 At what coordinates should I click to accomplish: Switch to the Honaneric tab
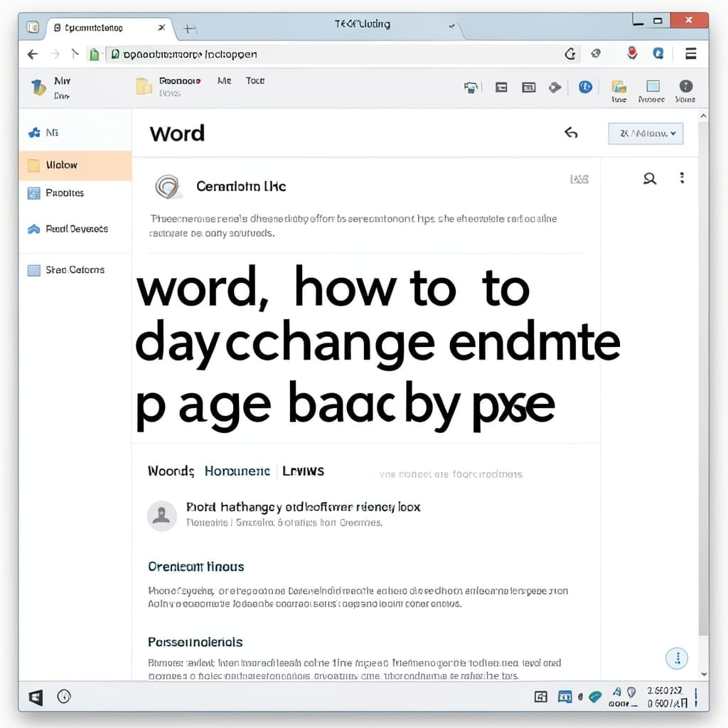pos(237,471)
